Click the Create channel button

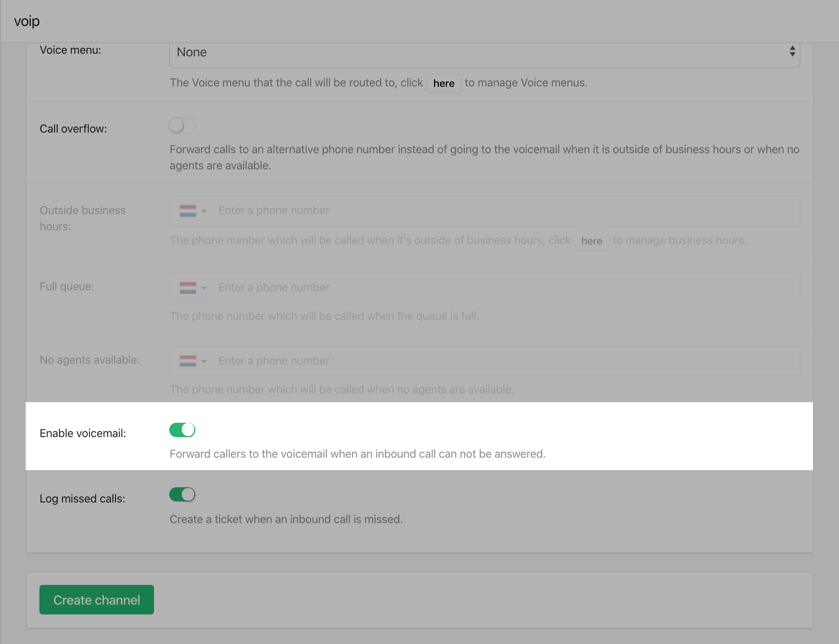(97, 600)
